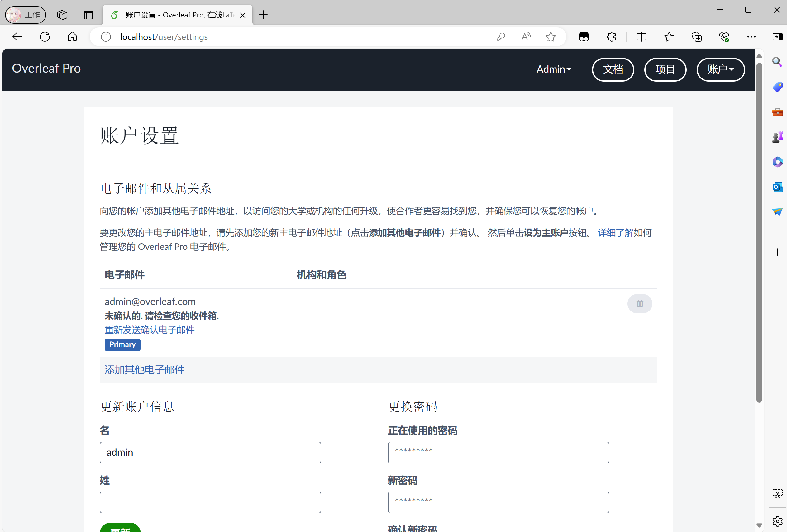This screenshot has height=532, width=787.
Task: Open the black extension icon beside favorites star
Action: tap(584, 36)
